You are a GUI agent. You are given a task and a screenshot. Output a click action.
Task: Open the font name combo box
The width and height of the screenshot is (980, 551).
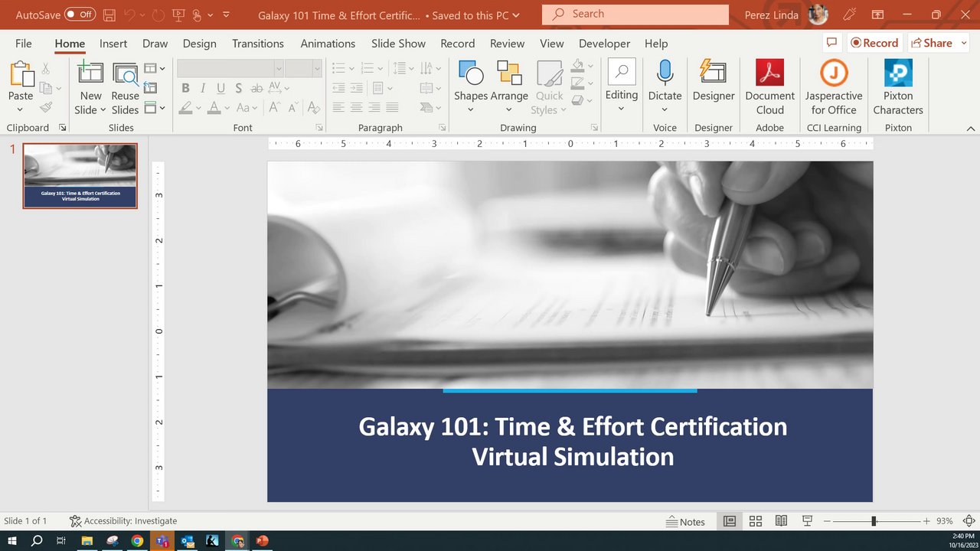[230, 68]
